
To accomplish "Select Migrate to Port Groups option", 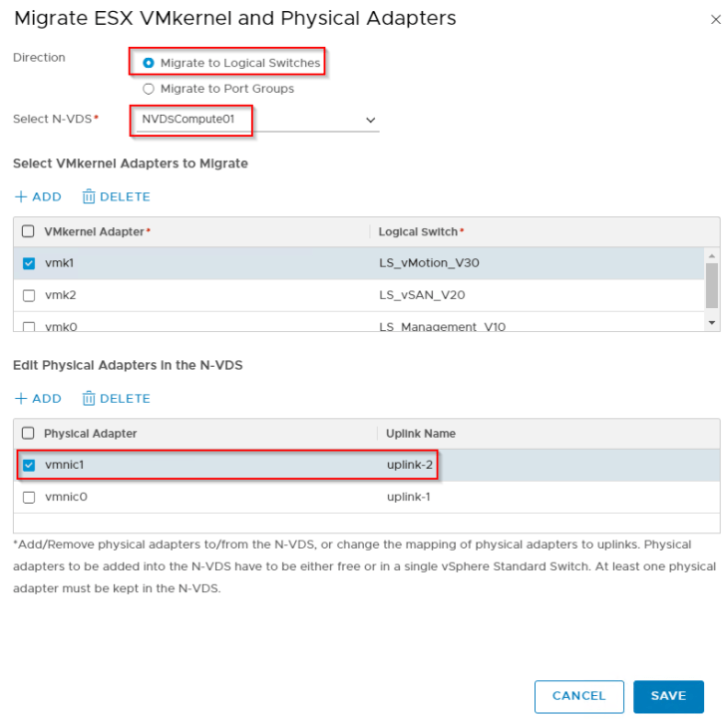I will pos(149,89).
